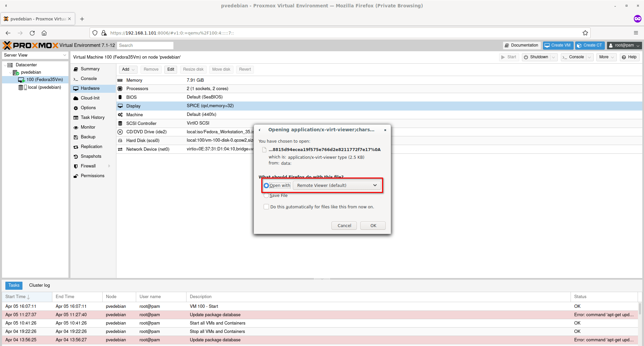Open the Cloud-Init configuration panel
The image size is (644, 346).
90,98
